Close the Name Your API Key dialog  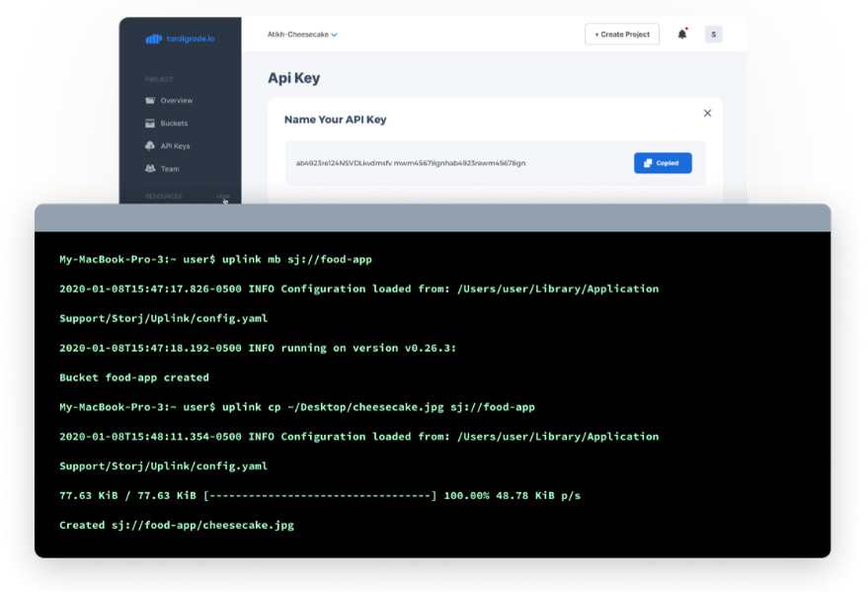tap(707, 113)
